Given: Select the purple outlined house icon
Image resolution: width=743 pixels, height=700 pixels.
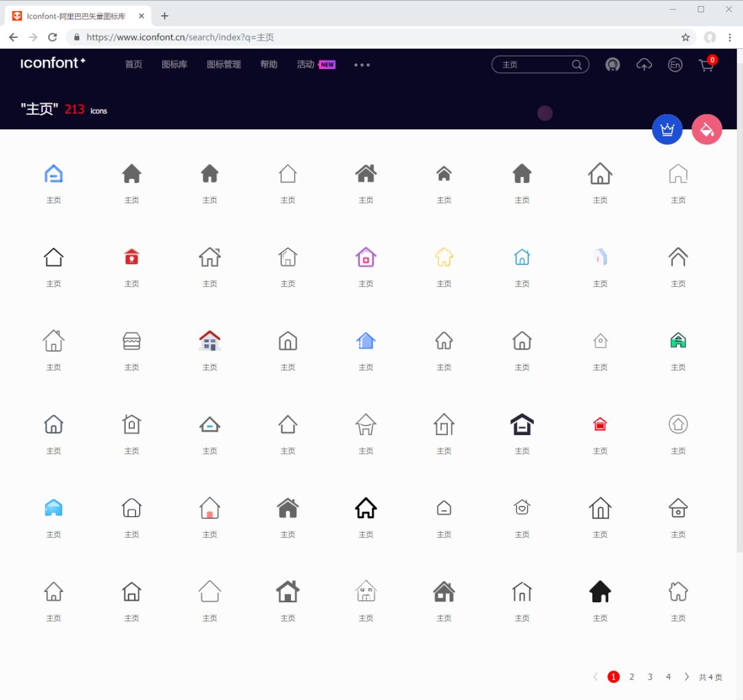Looking at the screenshot, I should click(x=366, y=257).
